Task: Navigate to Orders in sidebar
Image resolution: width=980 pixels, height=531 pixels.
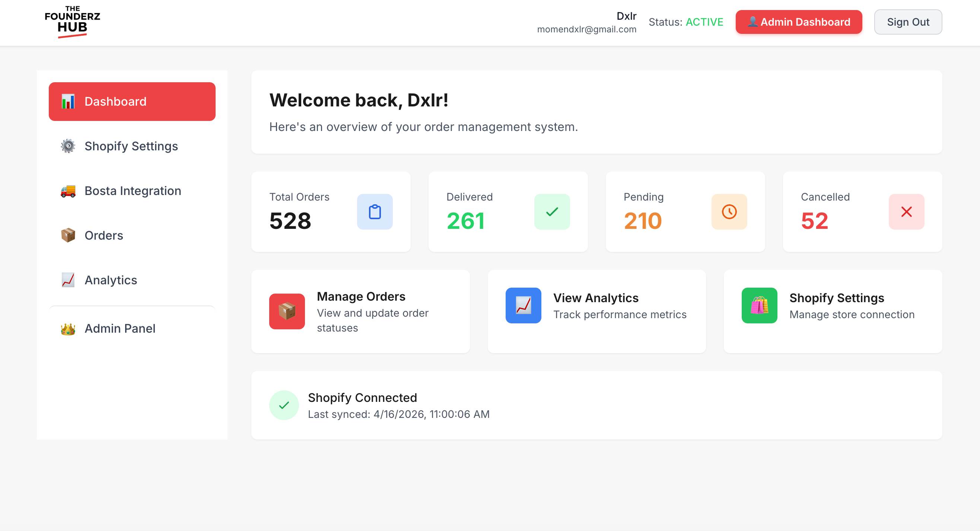Action: pos(132,235)
